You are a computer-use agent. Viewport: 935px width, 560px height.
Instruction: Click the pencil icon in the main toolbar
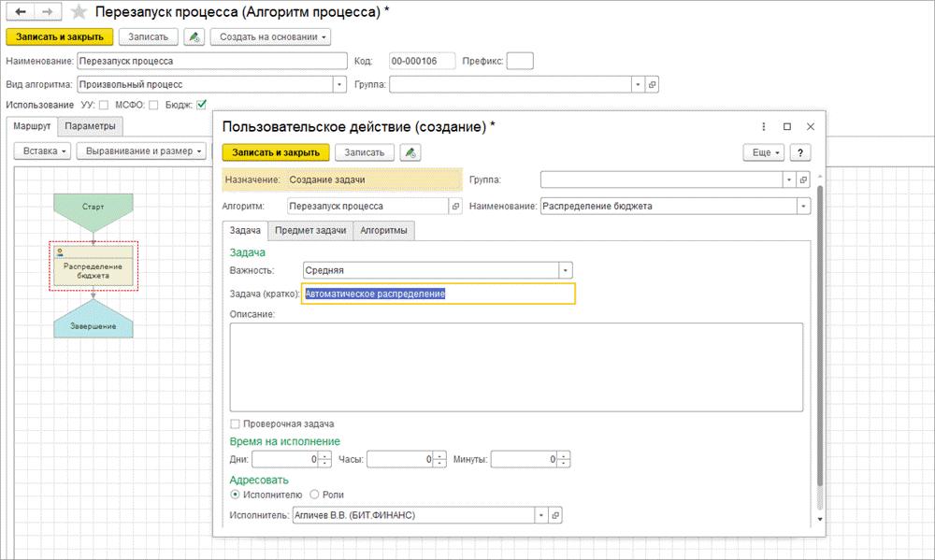pyautogui.click(x=194, y=37)
